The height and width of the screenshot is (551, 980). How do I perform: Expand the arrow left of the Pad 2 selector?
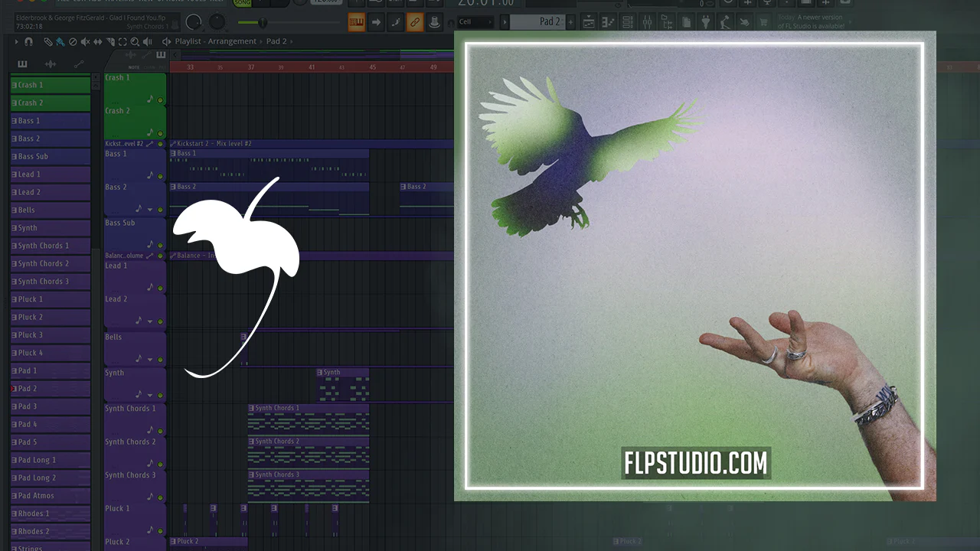pos(506,22)
